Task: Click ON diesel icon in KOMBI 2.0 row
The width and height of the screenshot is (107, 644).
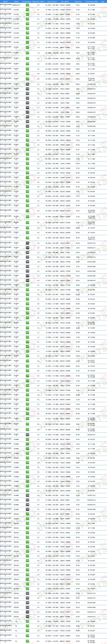Action: click(x=28, y=495)
